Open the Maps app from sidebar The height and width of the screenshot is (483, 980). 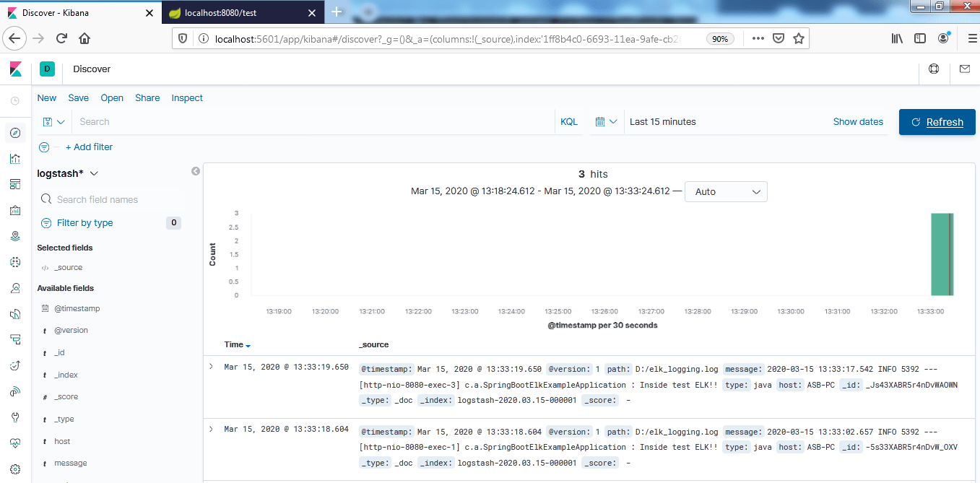(x=15, y=235)
